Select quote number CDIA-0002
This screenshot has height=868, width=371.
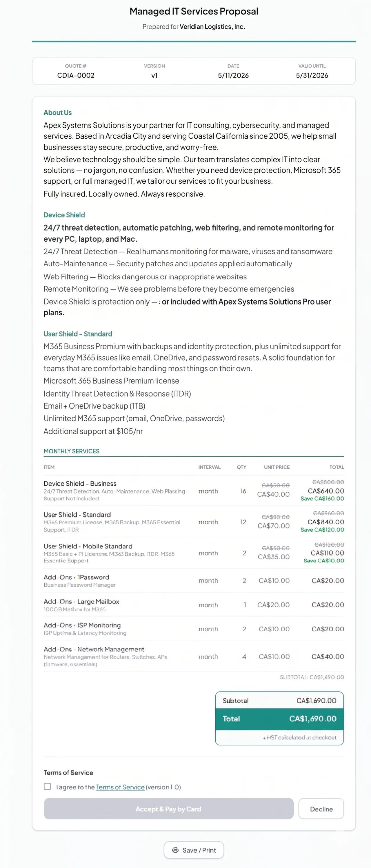click(x=76, y=75)
